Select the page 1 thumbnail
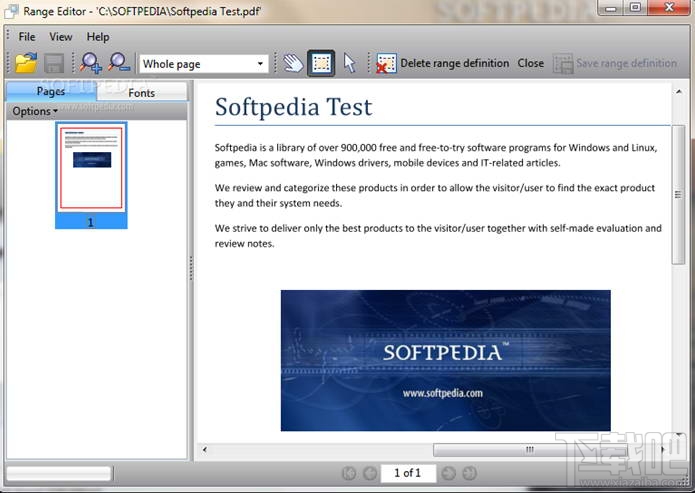 [x=91, y=175]
